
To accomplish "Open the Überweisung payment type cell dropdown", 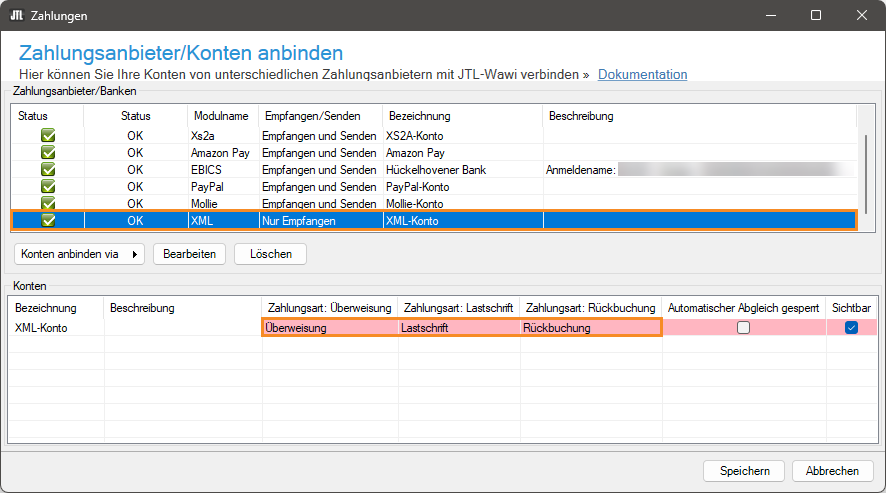I will coord(329,328).
